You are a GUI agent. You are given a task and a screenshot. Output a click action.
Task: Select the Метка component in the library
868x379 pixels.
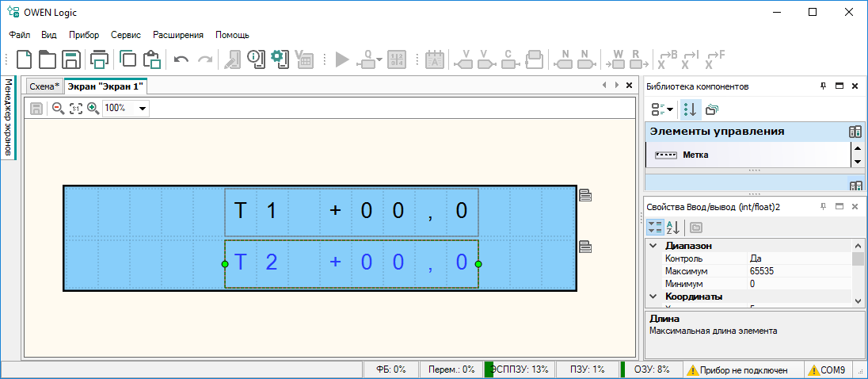tap(695, 155)
